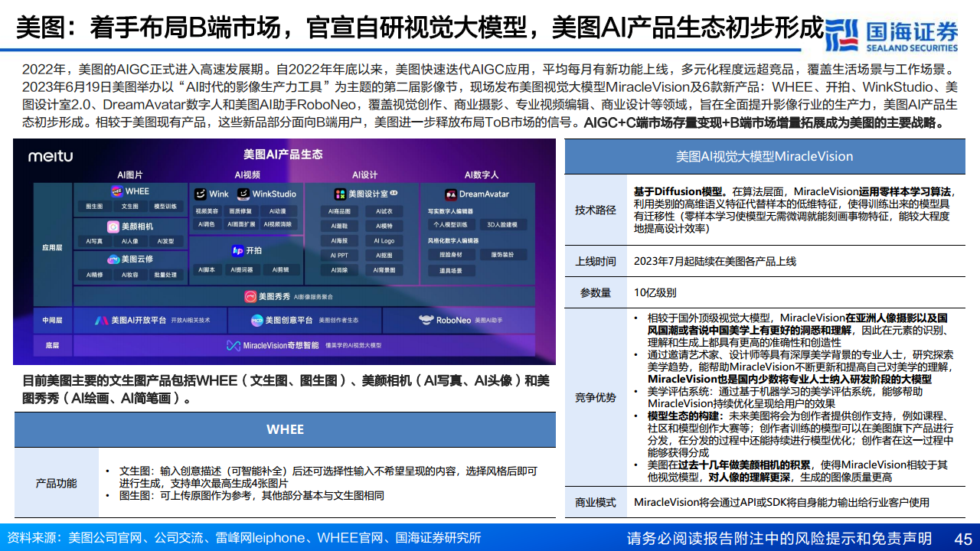Click the MiracleVision 奇想智能 icon
Viewport: 980px width, 551px height.
pos(234,346)
